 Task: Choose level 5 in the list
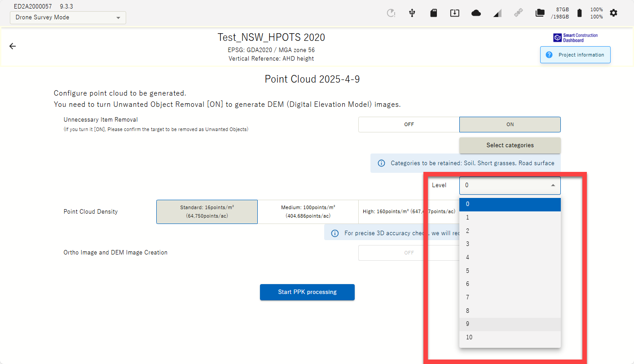click(510, 271)
